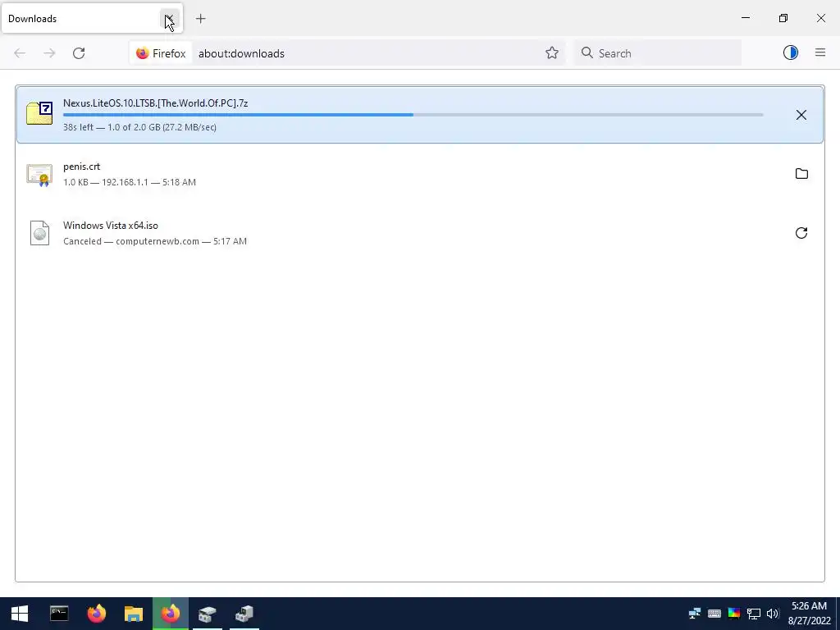Open Command Prompt from the taskbar
Viewport: 840px width, 630px height.
point(59,614)
